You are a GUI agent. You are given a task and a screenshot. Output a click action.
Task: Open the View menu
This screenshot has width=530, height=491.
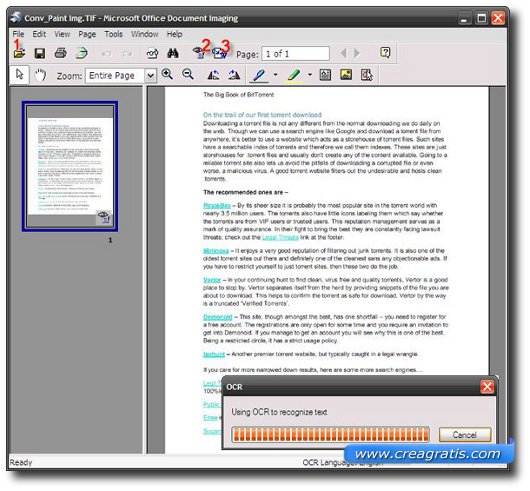pyautogui.click(x=62, y=34)
